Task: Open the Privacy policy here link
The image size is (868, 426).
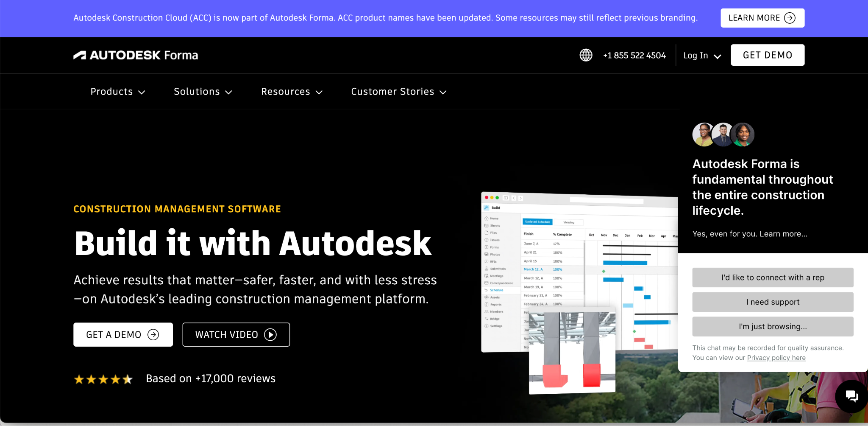Action: (x=776, y=358)
